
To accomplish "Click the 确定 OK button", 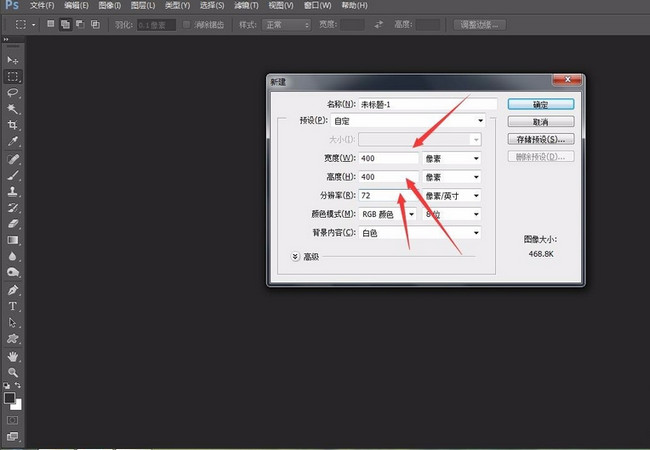I will coord(540,103).
